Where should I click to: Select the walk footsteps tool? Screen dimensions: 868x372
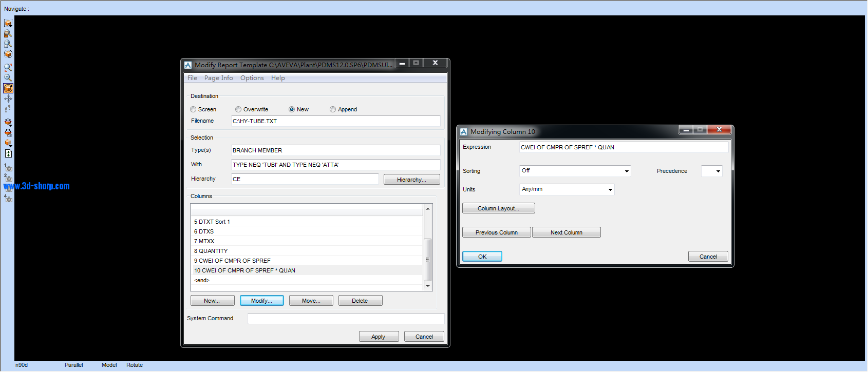point(8,109)
